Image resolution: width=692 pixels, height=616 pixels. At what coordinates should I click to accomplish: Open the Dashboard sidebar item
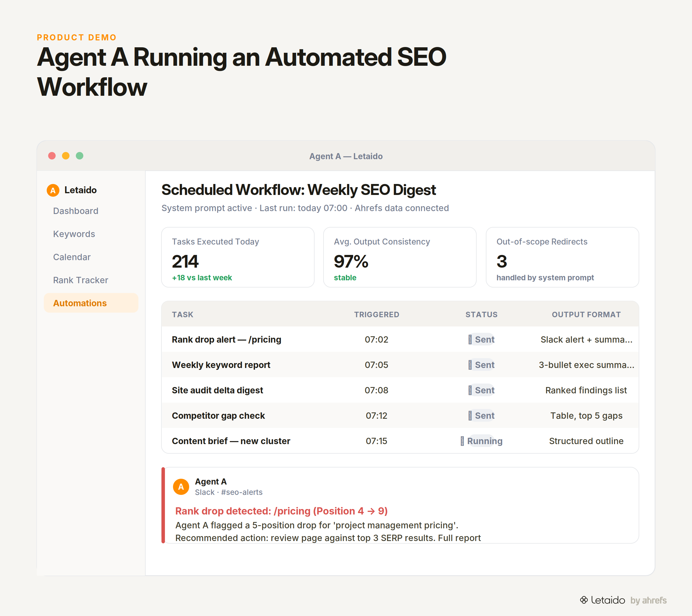(76, 211)
